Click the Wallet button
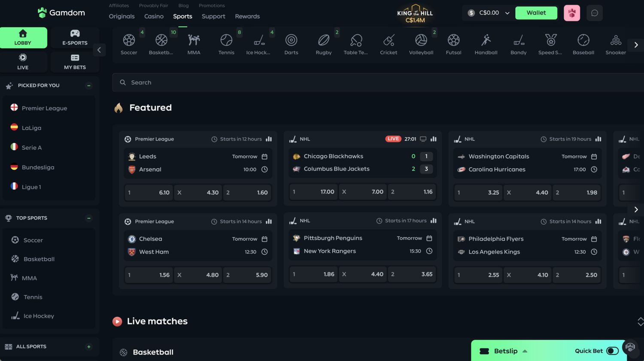 536,13
